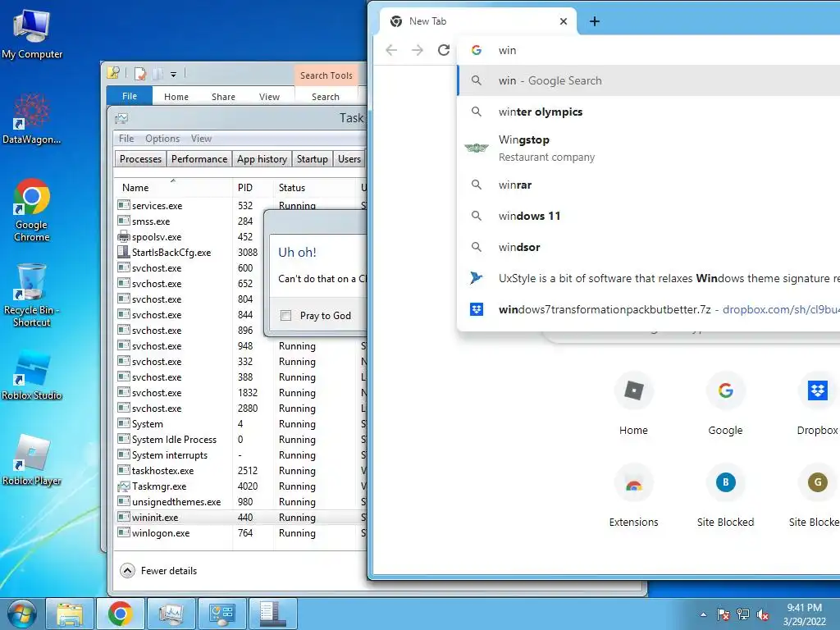Switch to Processes tab in Task Manager

pos(140,159)
